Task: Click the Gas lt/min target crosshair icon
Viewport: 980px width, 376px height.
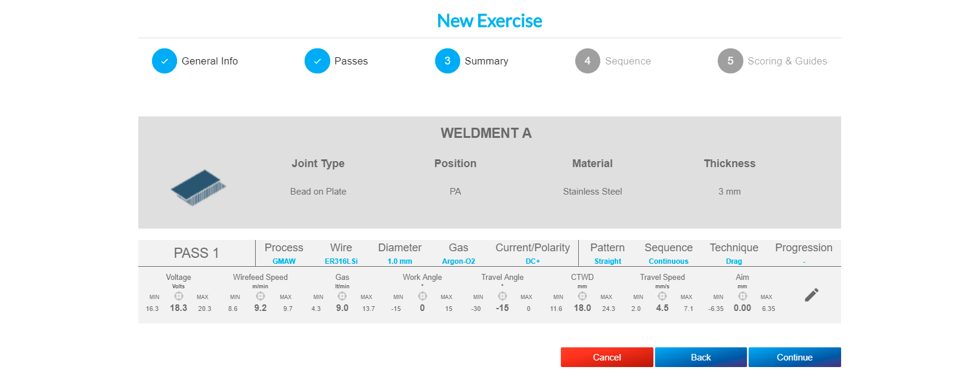Action: (342, 296)
